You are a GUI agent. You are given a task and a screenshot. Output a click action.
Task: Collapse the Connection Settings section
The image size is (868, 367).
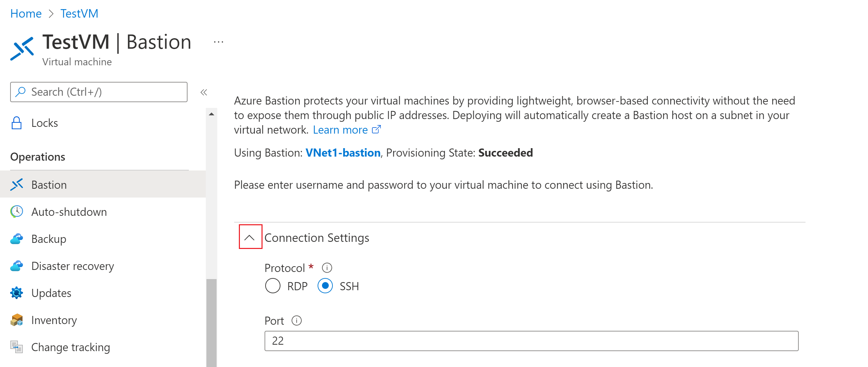[x=250, y=237]
